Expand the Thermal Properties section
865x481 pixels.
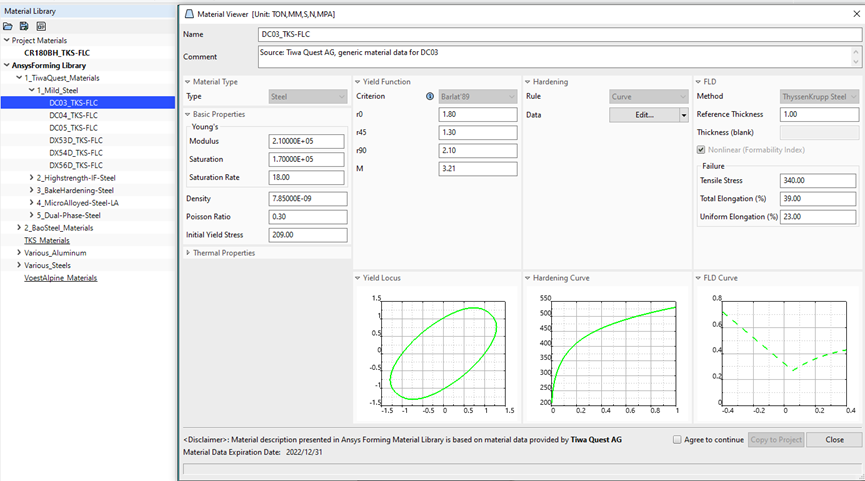click(x=188, y=253)
